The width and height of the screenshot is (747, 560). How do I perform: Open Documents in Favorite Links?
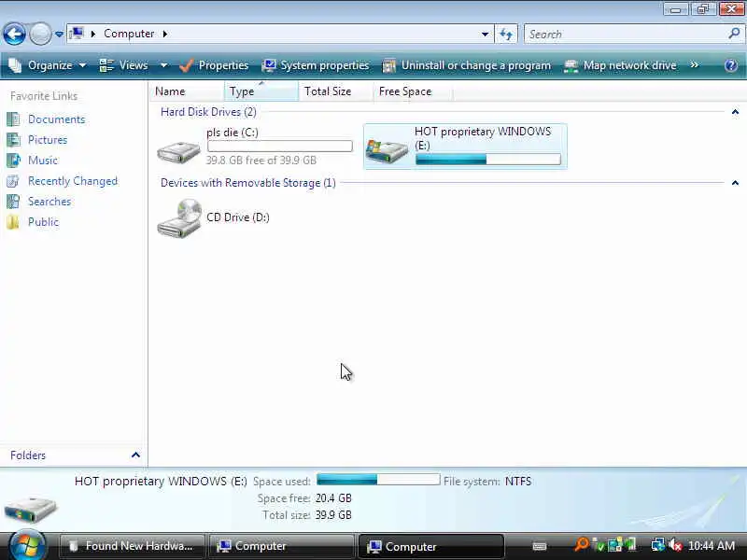(56, 119)
